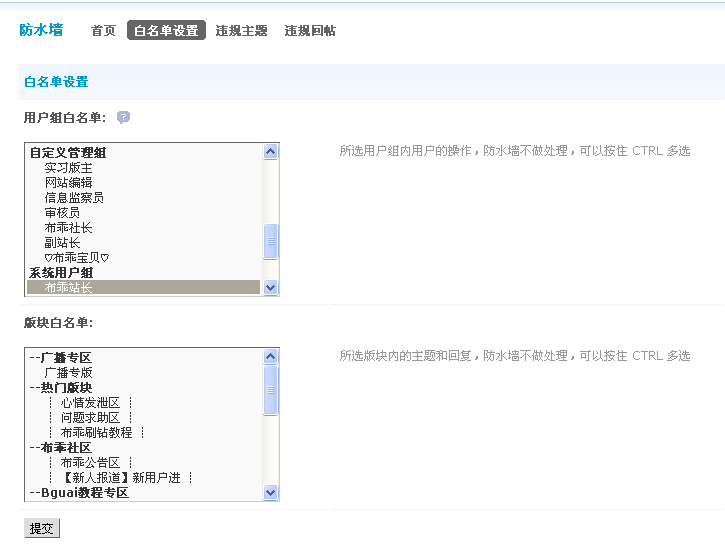Click the help icon beside 用户组白名单

(x=123, y=117)
